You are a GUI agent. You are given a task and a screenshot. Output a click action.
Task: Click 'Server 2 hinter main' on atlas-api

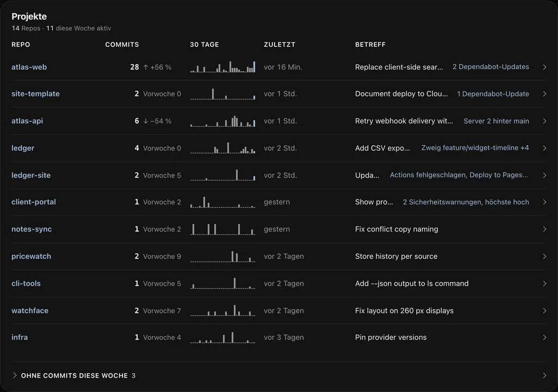point(497,121)
